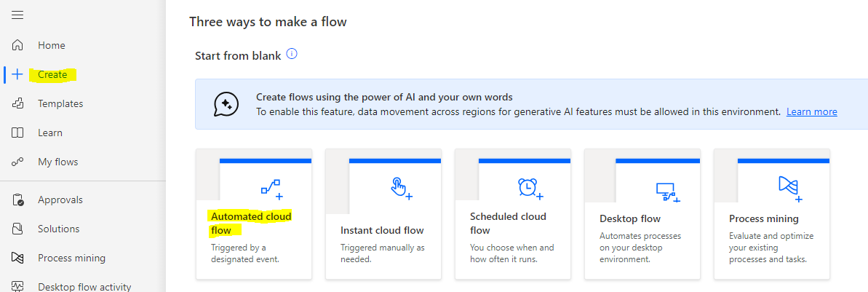Screen dimensions: 868x292
Task: Click 'Automates processes on your desktop environment.' text
Action: point(640,248)
